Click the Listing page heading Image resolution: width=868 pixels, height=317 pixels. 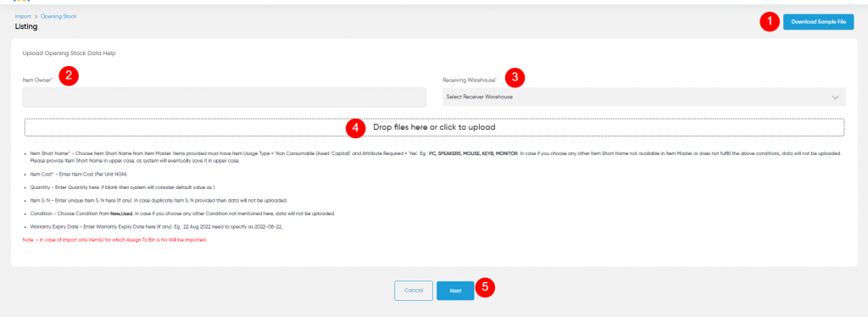[x=26, y=26]
